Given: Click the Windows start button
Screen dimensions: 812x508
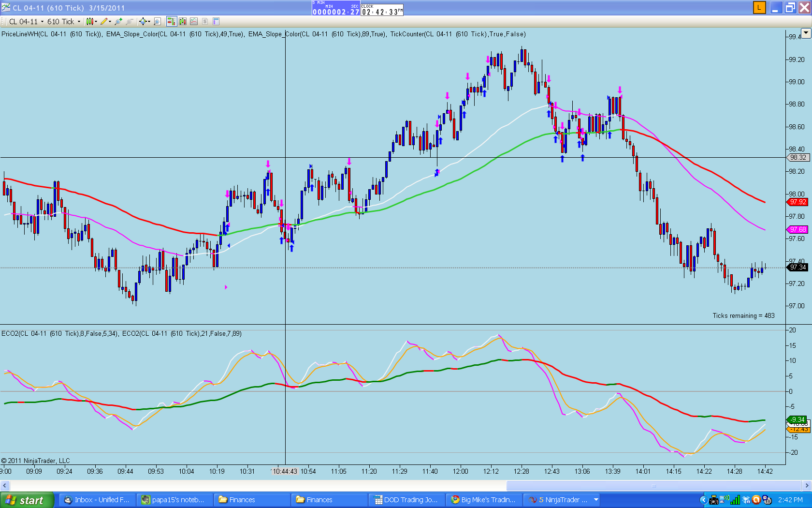Looking at the screenshot, I should [x=27, y=500].
